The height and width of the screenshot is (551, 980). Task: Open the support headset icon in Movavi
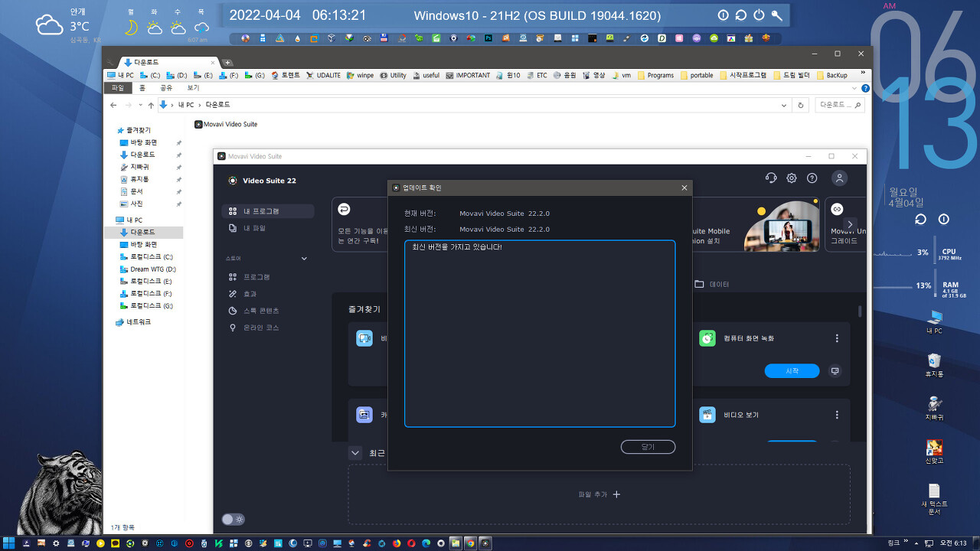[x=771, y=178]
